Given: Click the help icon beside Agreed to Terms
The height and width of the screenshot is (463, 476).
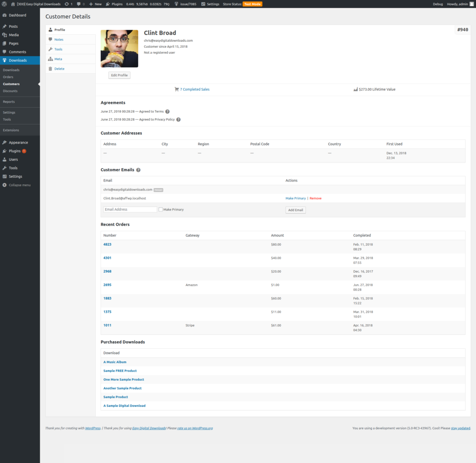Looking at the screenshot, I should pyautogui.click(x=167, y=111).
